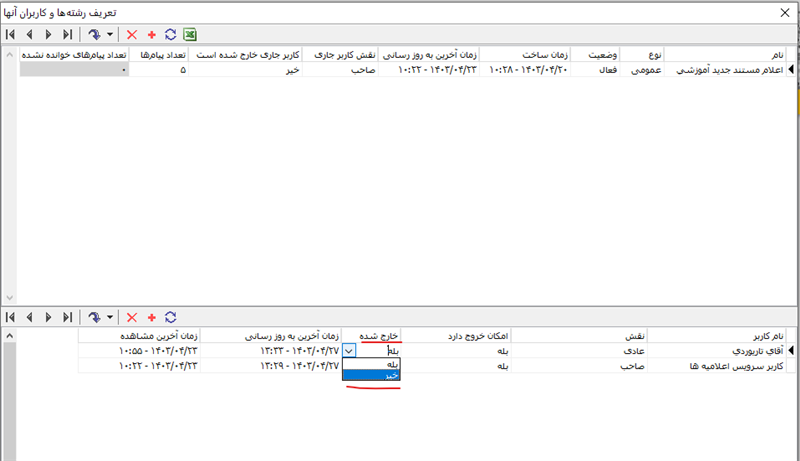
Task: Jump to first record in top toolbar
Action: click(x=10, y=34)
